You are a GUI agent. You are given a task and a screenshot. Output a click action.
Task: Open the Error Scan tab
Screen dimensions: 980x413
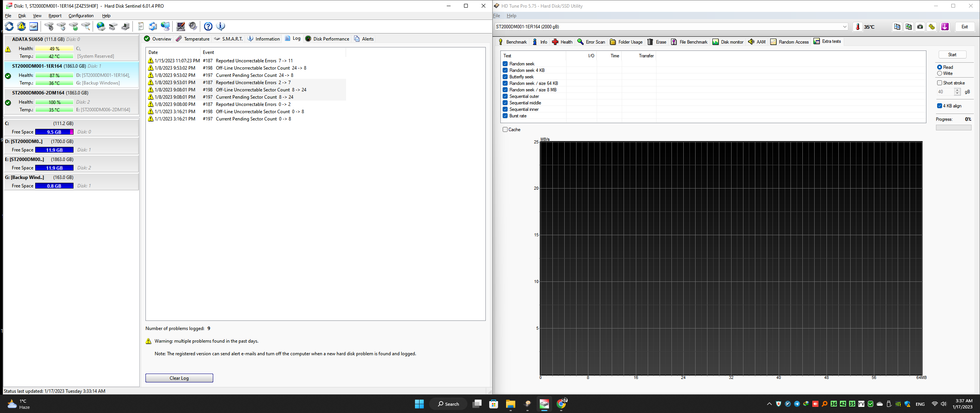591,42
